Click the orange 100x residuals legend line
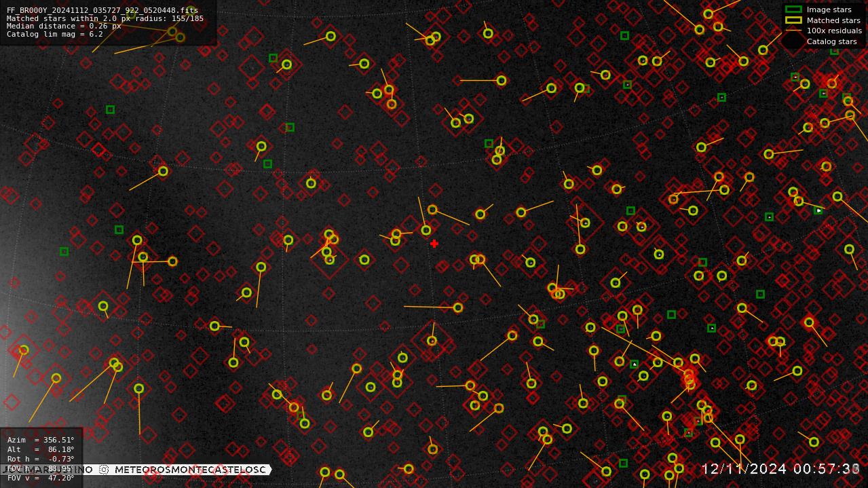Image resolution: width=868 pixels, height=488 pixels. point(793,31)
